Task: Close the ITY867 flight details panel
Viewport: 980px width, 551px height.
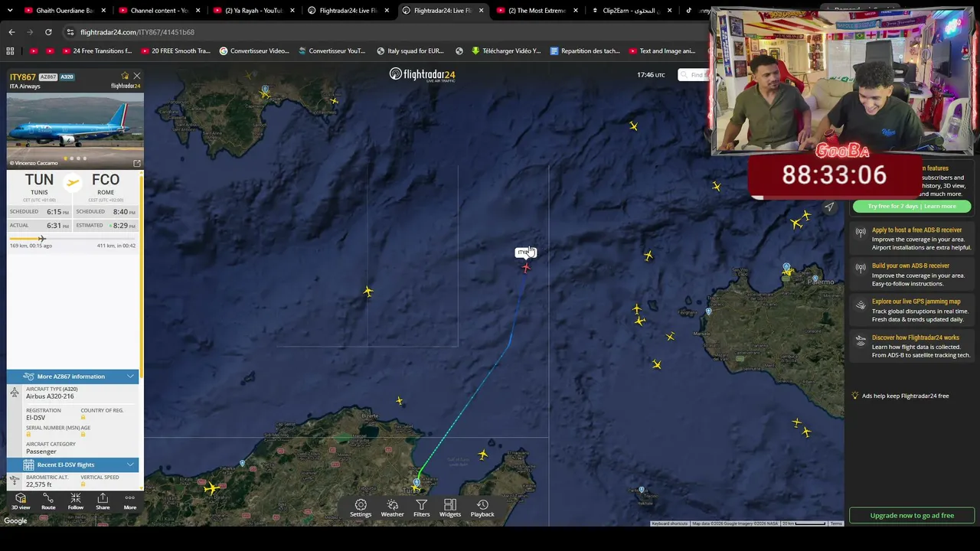Action: 137,76
